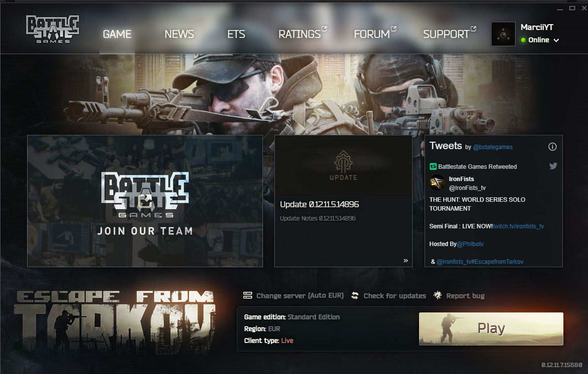Open the IronFists avatar in the tweet
This screenshot has width=588, height=374.
pos(437,183)
